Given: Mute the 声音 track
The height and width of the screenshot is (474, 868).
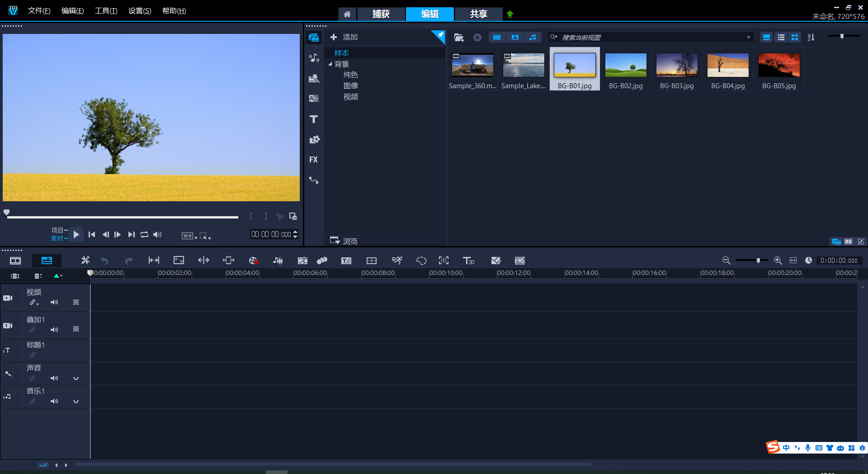Looking at the screenshot, I should tap(54, 378).
